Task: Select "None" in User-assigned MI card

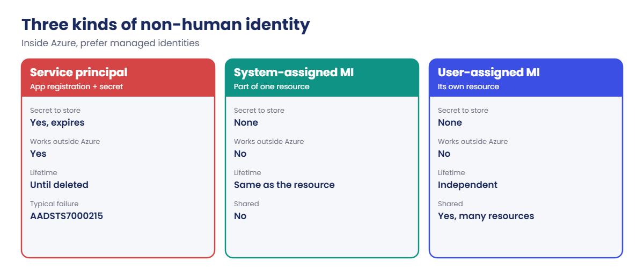Action: point(450,122)
